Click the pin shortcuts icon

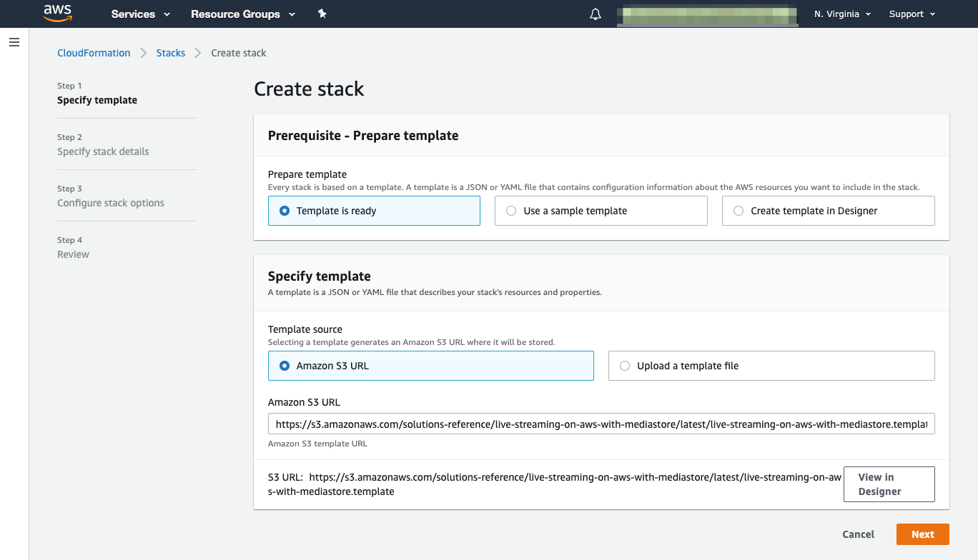pos(322,14)
